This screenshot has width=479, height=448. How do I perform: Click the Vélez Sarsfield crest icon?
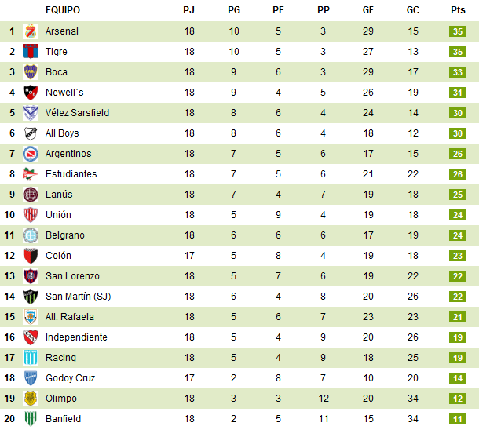tap(31, 113)
